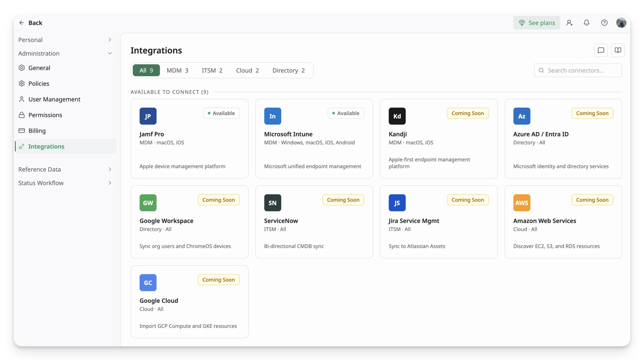Open the invite user icon
The width and height of the screenshot is (644, 360).
pyautogui.click(x=570, y=23)
